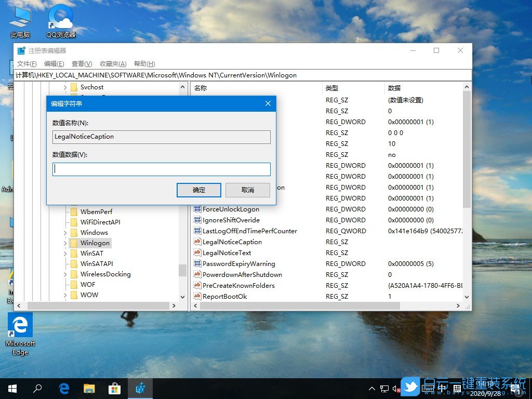Expand the WirelessDocking key
The width and height of the screenshot is (532, 399).
point(64,274)
